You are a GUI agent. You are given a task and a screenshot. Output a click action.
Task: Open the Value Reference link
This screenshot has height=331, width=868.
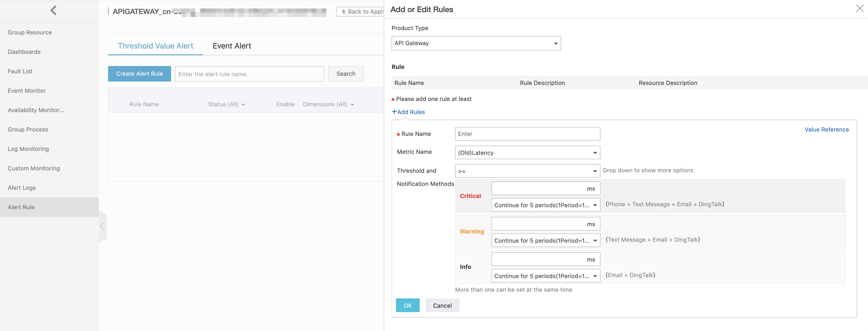(826, 130)
